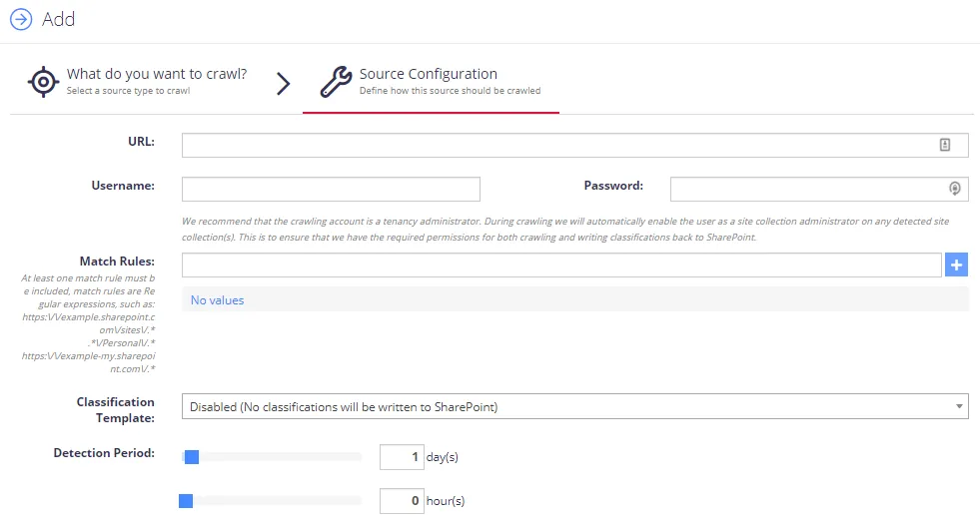Focus the Match Rules input field
Screen dimensions: 980x528
(561, 264)
